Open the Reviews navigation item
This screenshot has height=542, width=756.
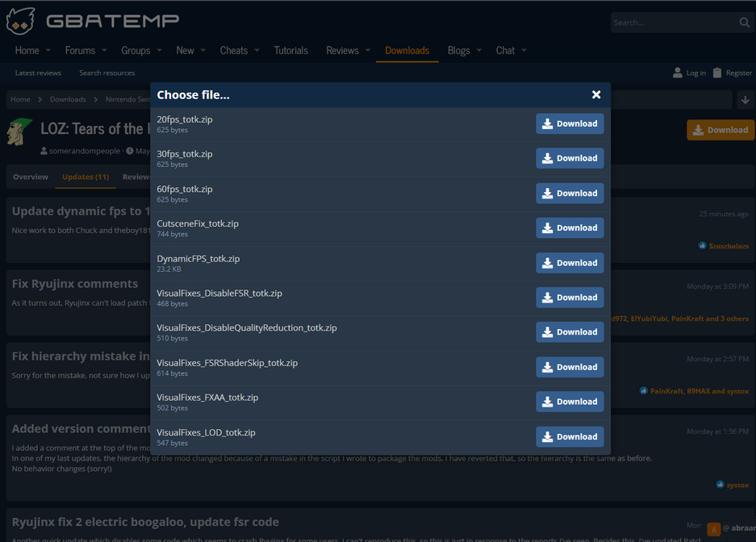click(342, 51)
